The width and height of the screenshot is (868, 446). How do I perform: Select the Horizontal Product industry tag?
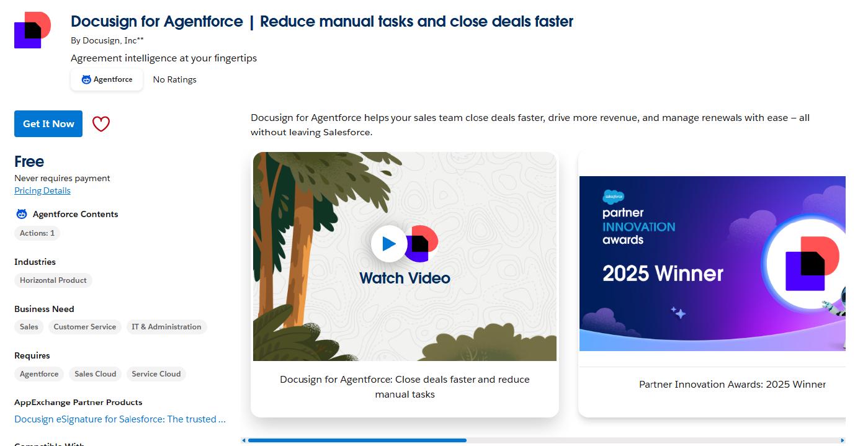pos(53,280)
